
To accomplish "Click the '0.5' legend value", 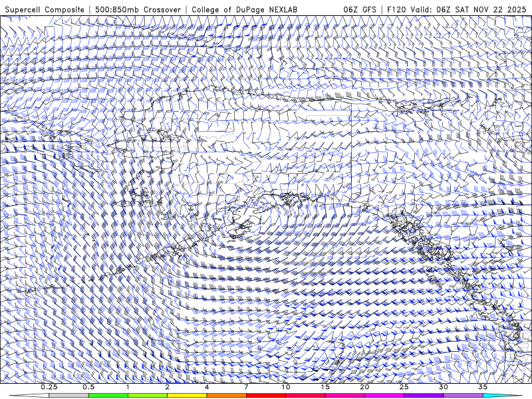I will pyautogui.click(x=88, y=387).
